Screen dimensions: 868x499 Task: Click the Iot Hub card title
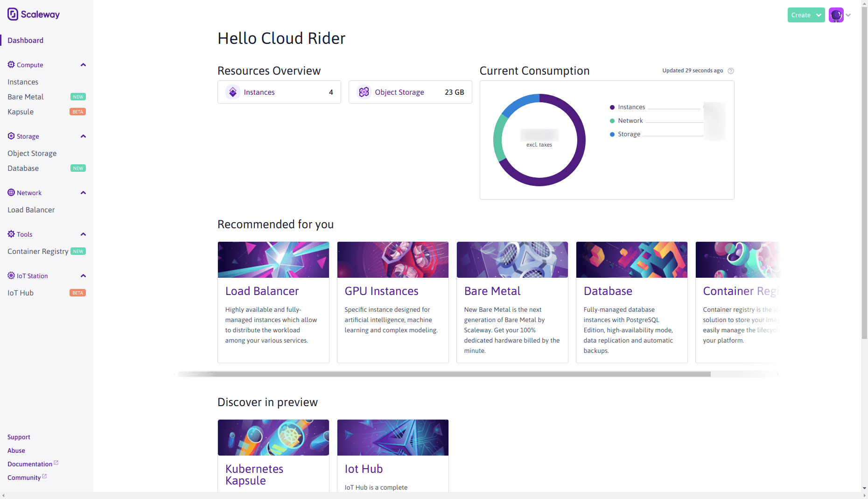coord(364,469)
